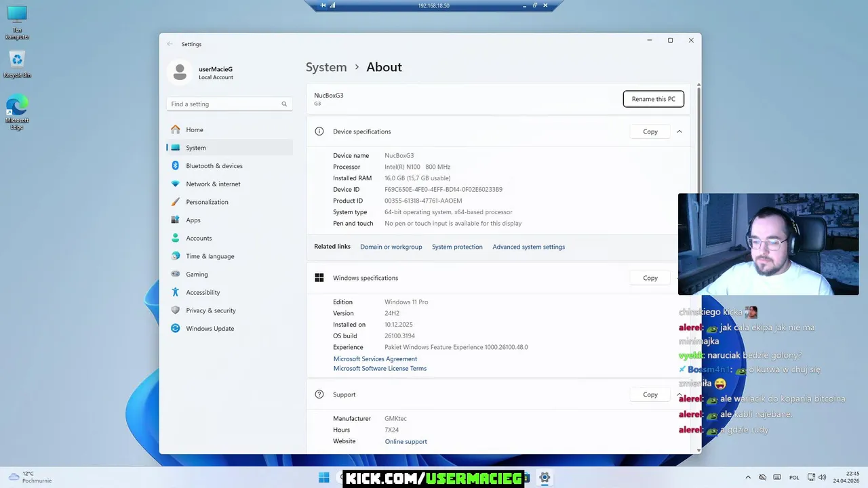Open Network & internet settings
This screenshot has height=488, width=868.
pyautogui.click(x=213, y=184)
